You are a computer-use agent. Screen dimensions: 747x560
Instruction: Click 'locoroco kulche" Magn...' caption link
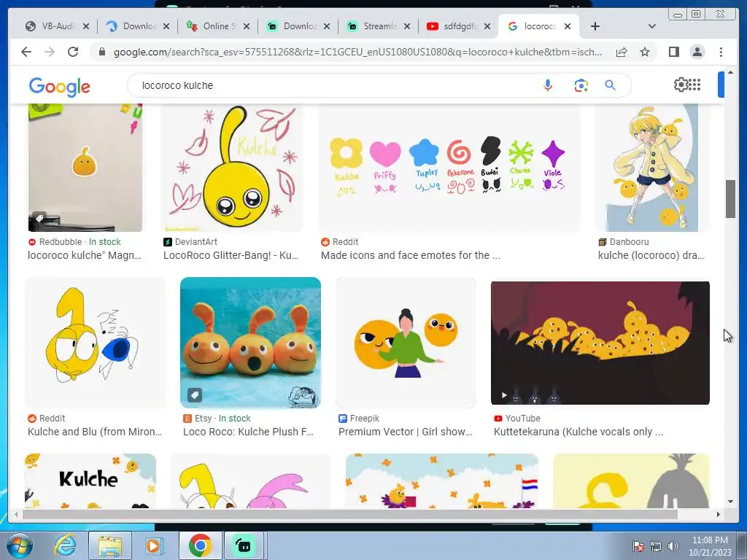coord(85,255)
